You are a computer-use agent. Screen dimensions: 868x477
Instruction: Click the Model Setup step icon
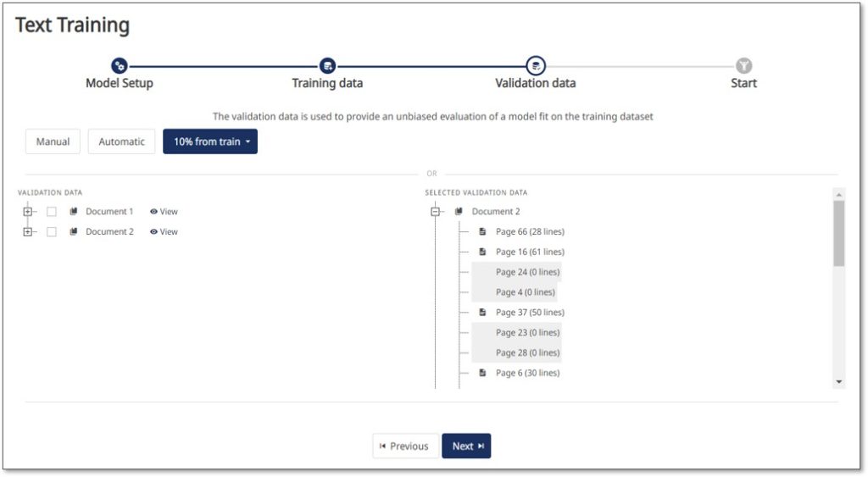[119, 66]
